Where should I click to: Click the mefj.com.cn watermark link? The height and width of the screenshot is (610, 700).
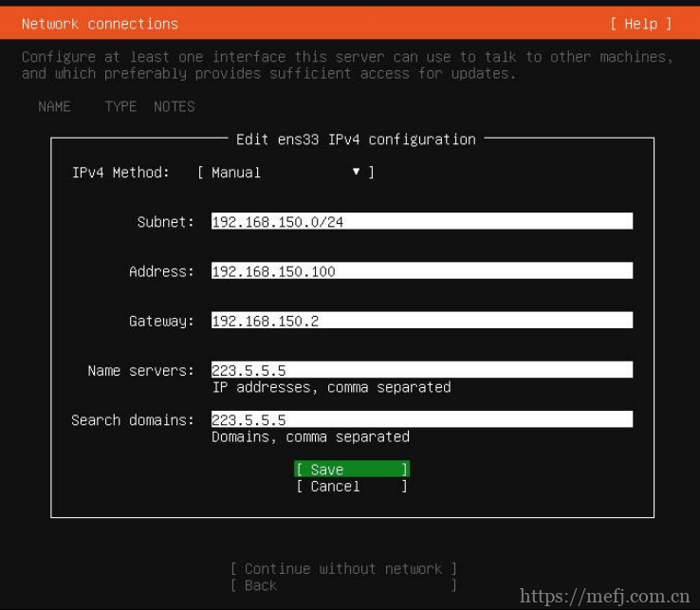point(604,597)
